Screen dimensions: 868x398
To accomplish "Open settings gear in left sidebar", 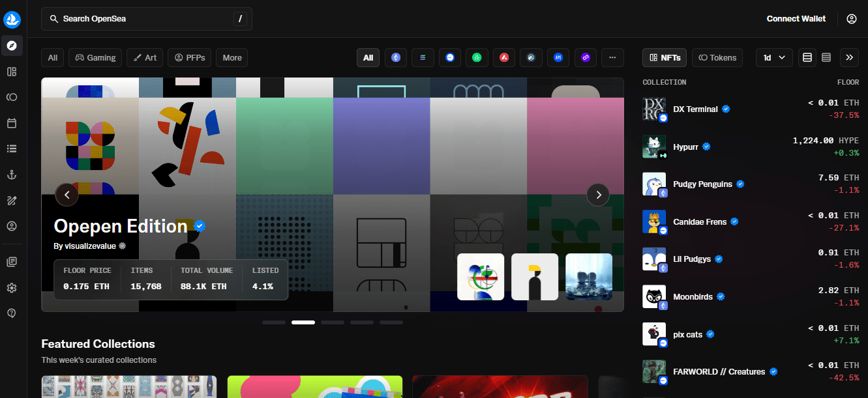I will click(12, 288).
